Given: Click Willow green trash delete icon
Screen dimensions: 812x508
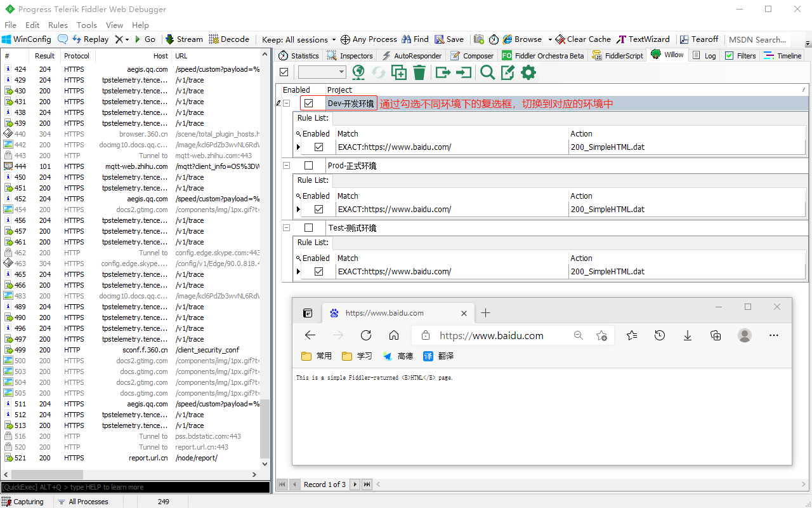Looking at the screenshot, I should pos(419,72).
